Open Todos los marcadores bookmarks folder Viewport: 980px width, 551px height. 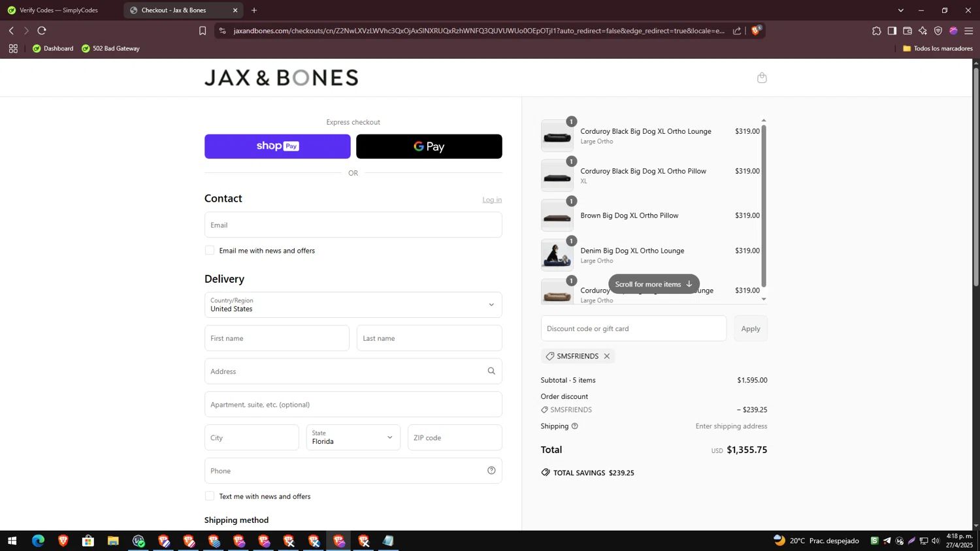[x=938, y=48]
